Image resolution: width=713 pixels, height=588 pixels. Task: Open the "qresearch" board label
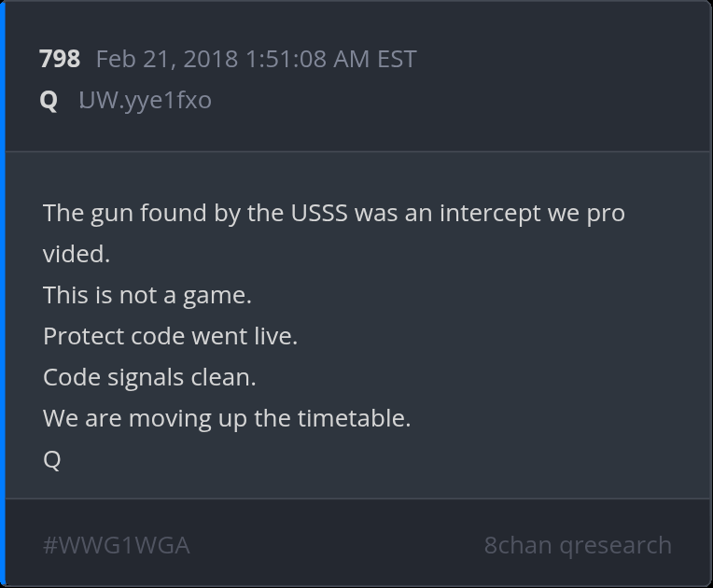coord(616,545)
